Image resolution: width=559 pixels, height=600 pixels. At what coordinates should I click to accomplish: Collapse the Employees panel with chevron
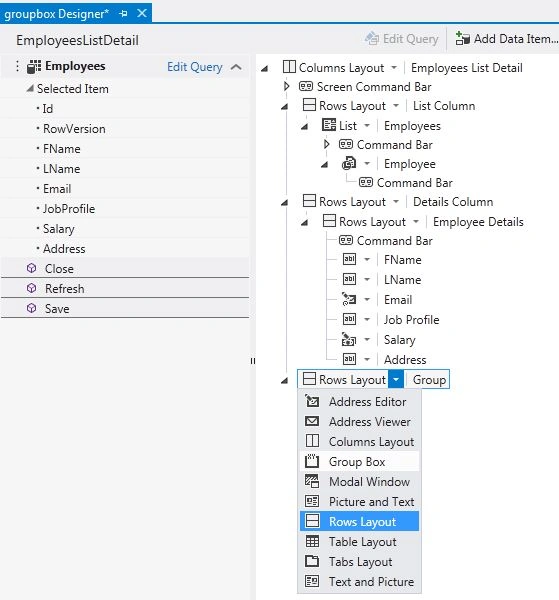point(236,67)
